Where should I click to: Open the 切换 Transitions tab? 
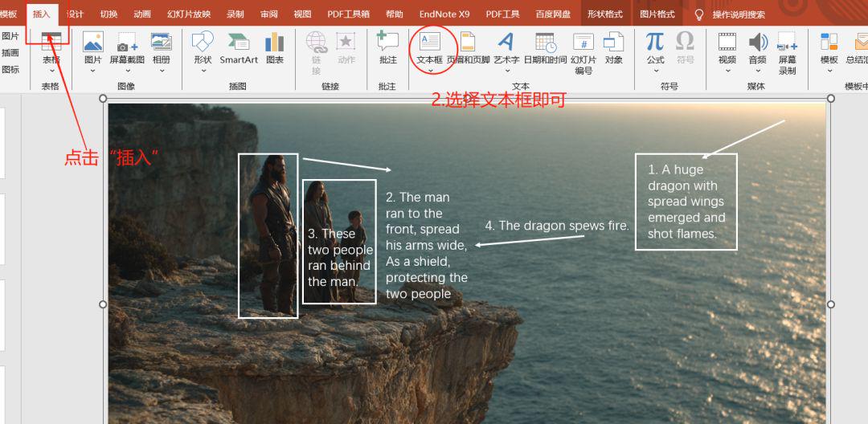pyautogui.click(x=109, y=14)
